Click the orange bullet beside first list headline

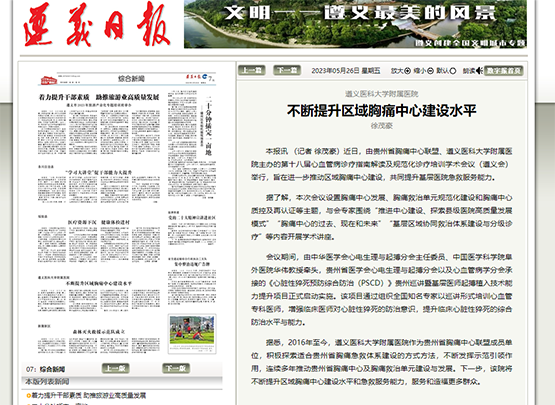[x=29, y=395]
